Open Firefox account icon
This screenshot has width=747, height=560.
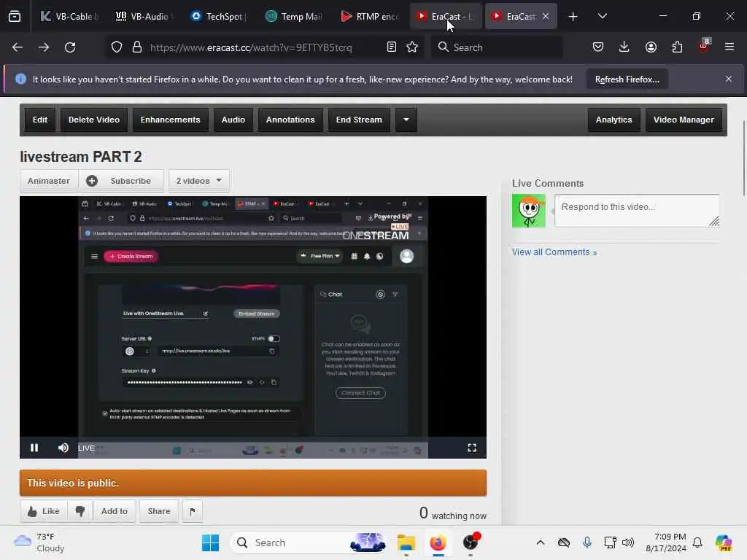point(651,47)
